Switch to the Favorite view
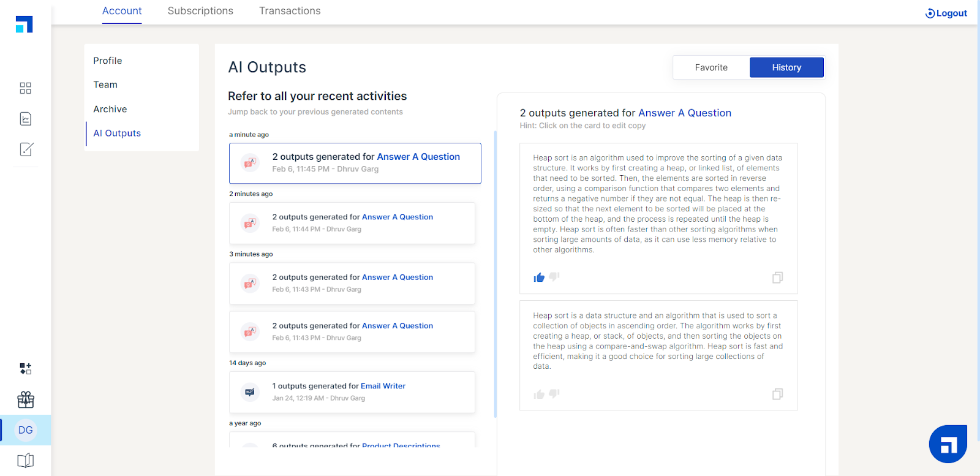The height and width of the screenshot is (476, 980). (711, 67)
